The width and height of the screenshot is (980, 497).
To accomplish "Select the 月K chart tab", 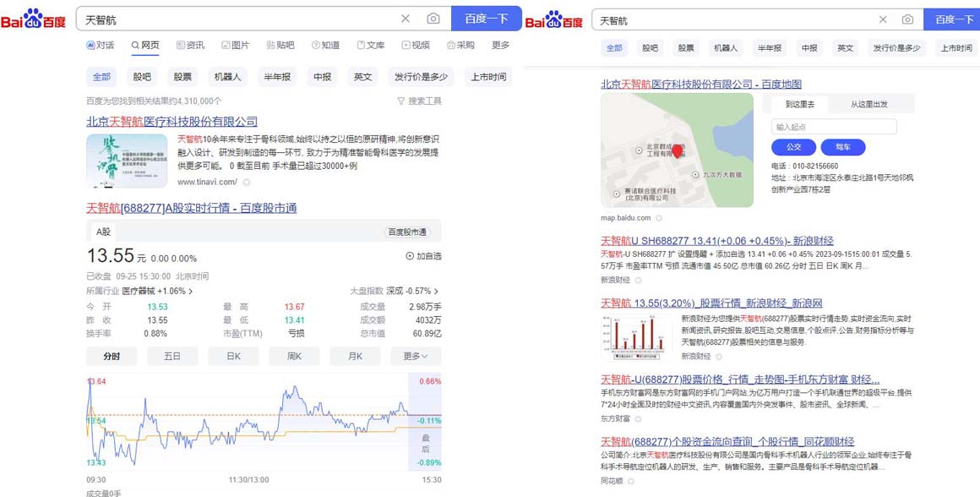I will 355,356.
